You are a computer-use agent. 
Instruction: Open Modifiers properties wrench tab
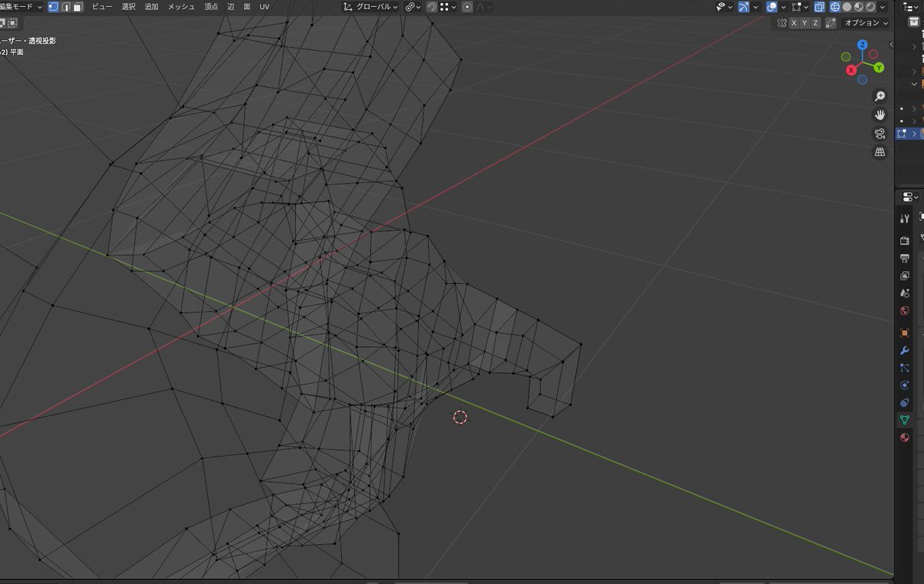[x=905, y=350]
